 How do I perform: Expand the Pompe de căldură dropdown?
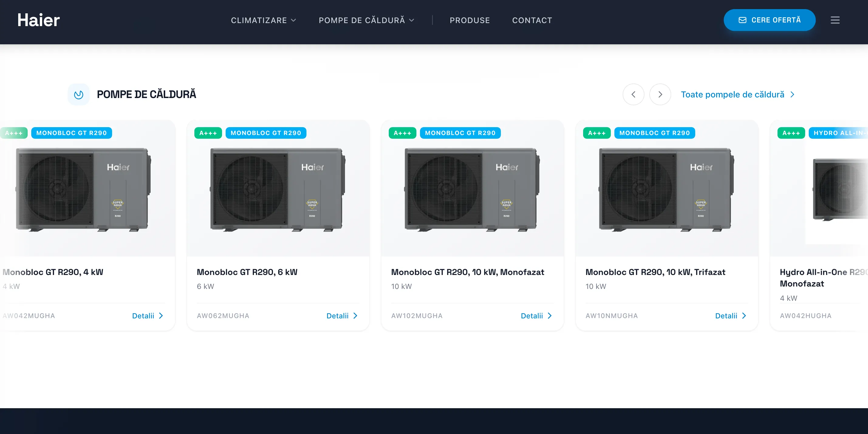[366, 20]
